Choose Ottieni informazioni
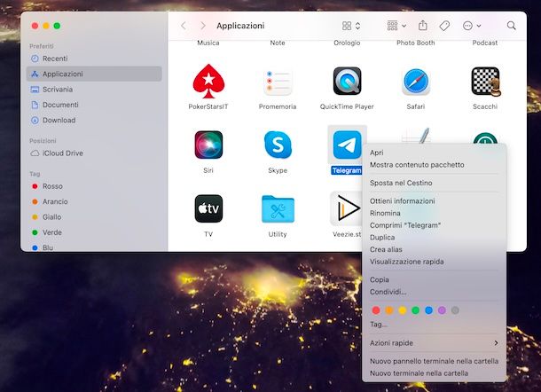This screenshot has height=392, width=541. [x=434, y=200]
